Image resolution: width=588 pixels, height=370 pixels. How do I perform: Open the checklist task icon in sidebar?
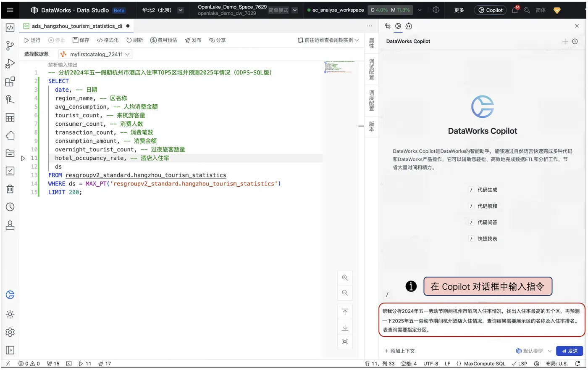tap(10, 171)
